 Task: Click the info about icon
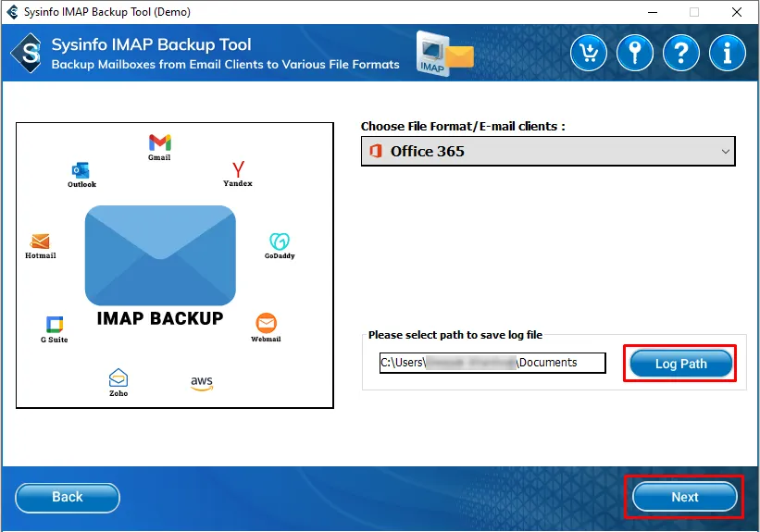click(727, 53)
